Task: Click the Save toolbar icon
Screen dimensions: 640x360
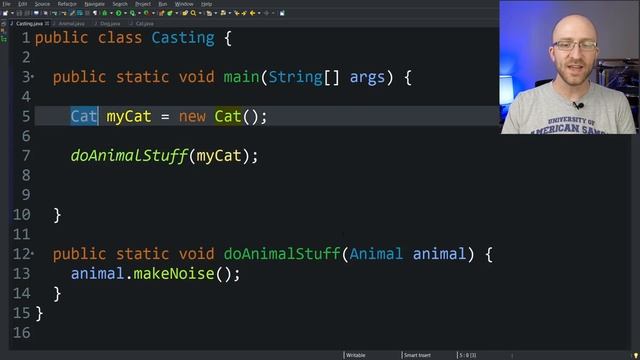Action: click(x=19, y=13)
